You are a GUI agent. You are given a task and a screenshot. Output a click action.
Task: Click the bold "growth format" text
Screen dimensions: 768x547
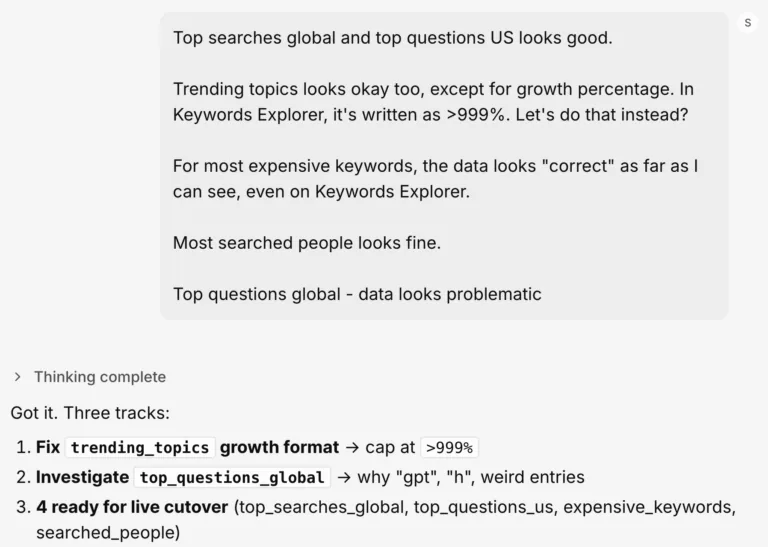tap(279, 447)
